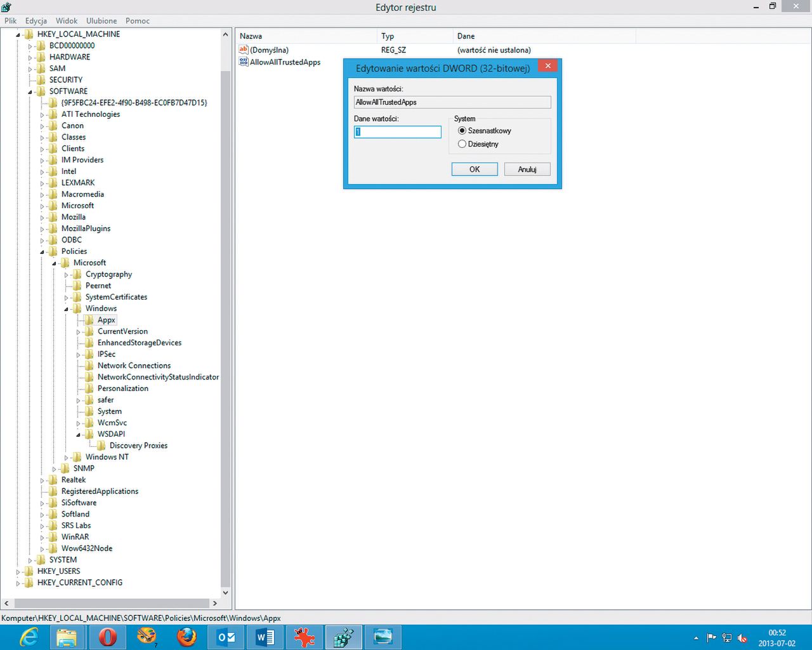Open the Pomoc menu
The height and width of the screenshot is (650, 812).
(x=138, y=21)
